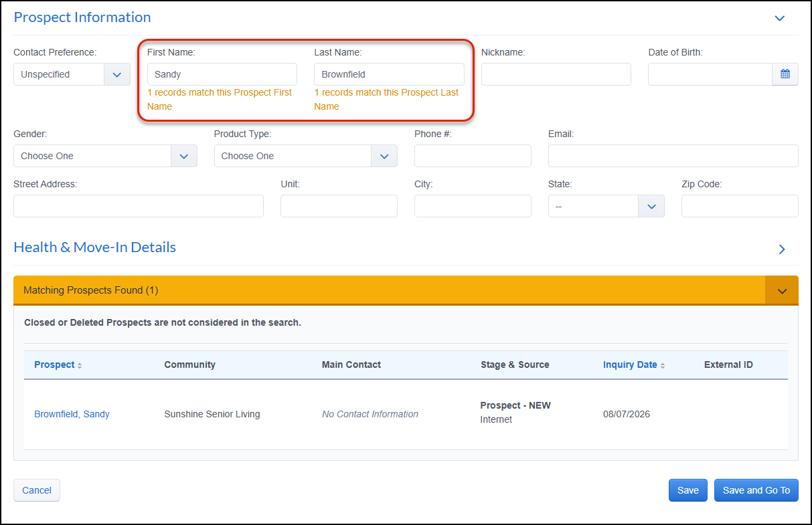Focus the Nickname input field

click(x=556, y=74)
